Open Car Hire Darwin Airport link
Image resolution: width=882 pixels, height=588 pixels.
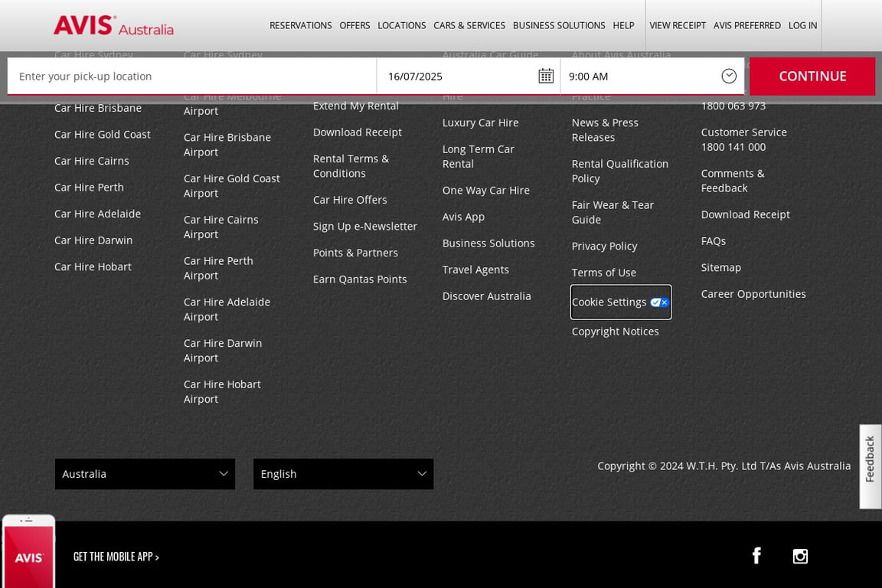point(223,350)
